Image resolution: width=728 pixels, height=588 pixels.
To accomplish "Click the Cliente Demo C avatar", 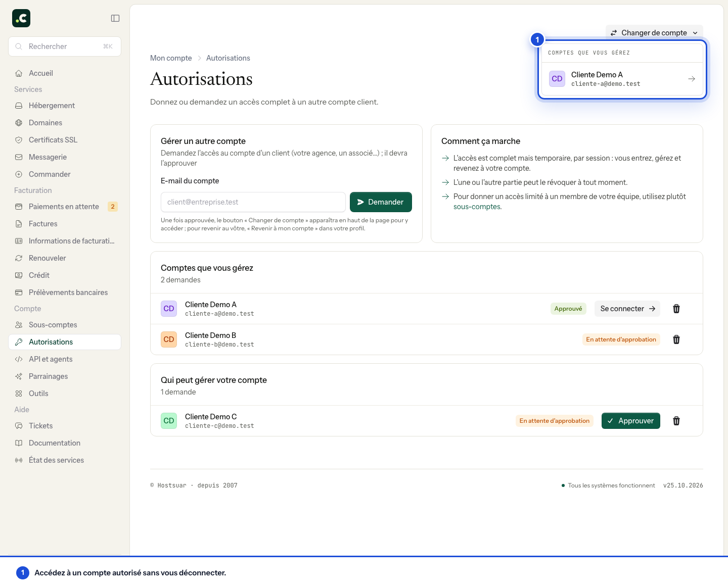I will (169, 421).
